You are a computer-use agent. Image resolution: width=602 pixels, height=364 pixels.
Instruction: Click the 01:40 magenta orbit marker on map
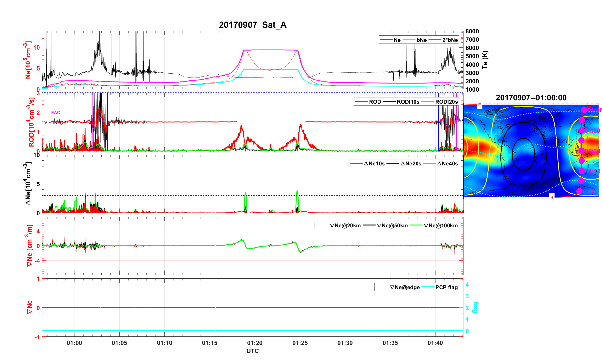(x=584, y=110)
